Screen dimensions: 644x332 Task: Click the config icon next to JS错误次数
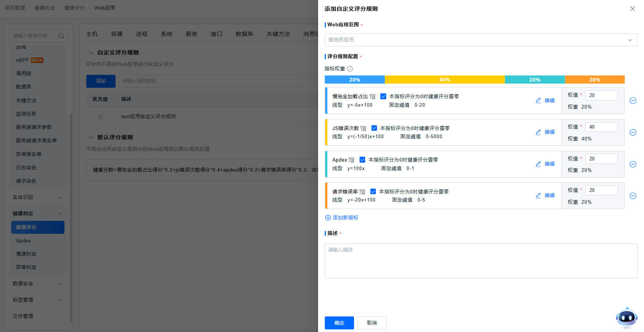[363, 128]
